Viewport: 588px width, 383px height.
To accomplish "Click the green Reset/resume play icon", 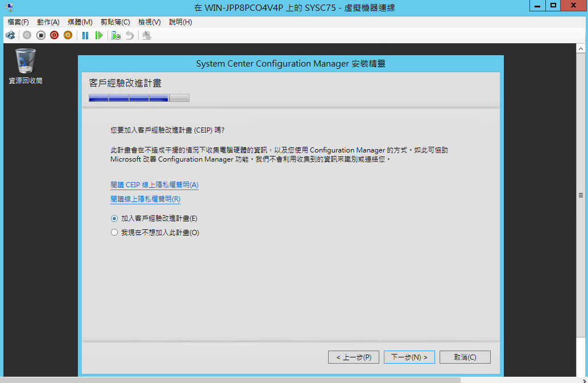I will [98, 36].
